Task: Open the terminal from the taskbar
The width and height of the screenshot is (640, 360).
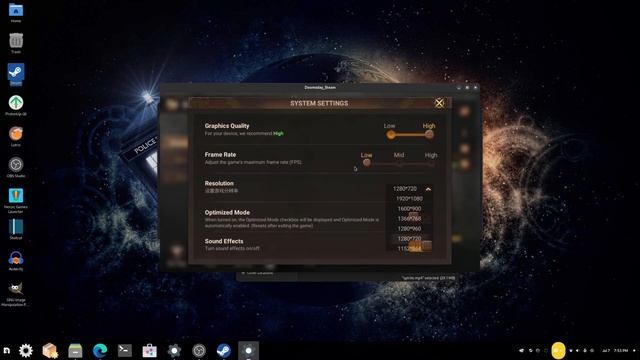Action: tap(125, 350)
